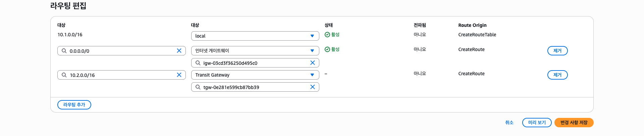644x136 pixels.
Task: Click search icon in igw target field
Action: [198, 63]
